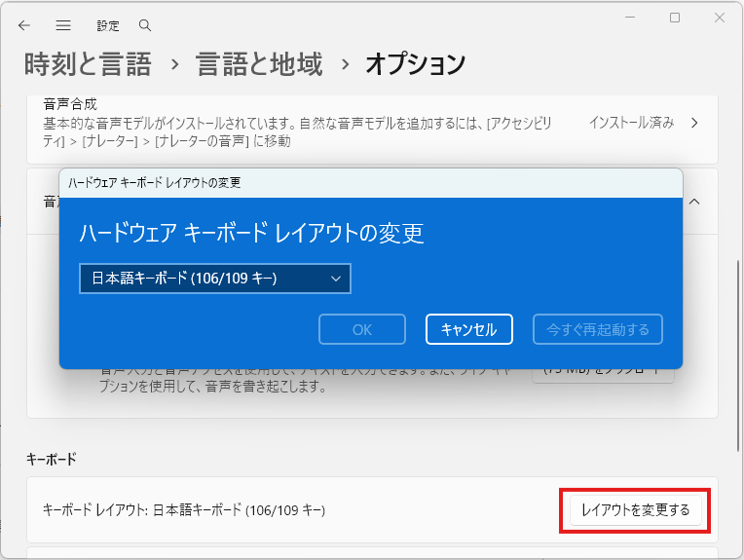Click the vertical scrollbar thumb
Viewport: 744px width, 560px height.
click(739, 355)
